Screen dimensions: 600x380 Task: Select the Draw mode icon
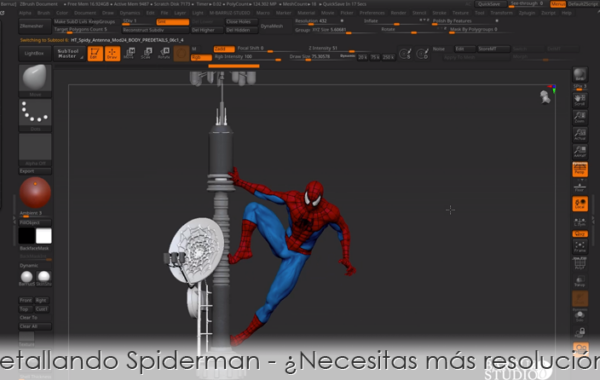112,54
